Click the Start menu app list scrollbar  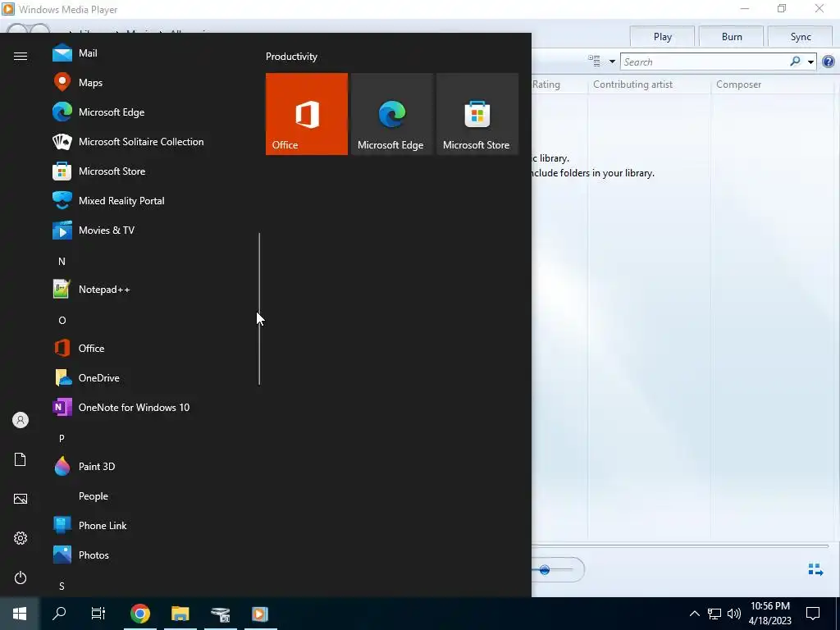point(259,308)
